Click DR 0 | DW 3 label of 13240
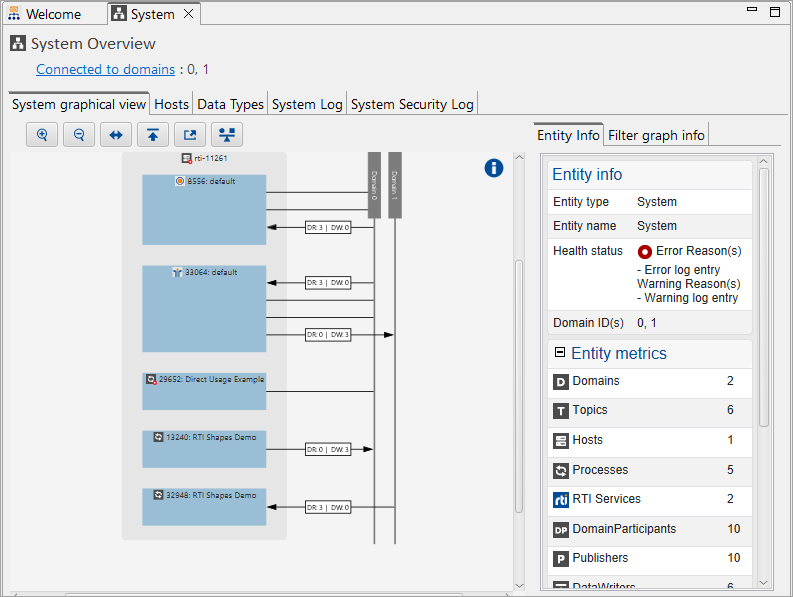The width and height of the screenshot is (793, 597). pyautogui.click(x=328, y=449)
